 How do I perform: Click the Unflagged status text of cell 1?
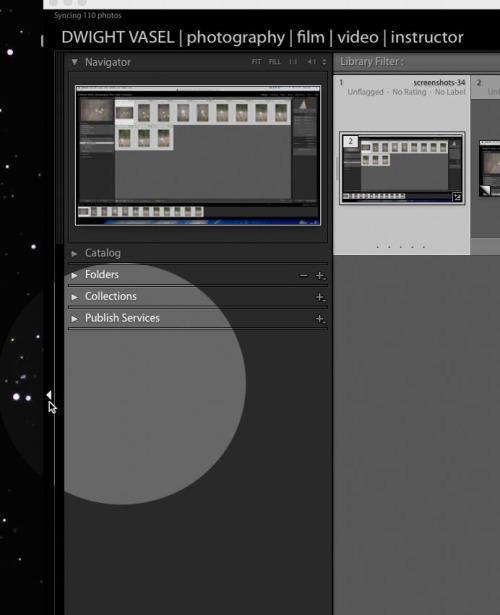(365, 92)
